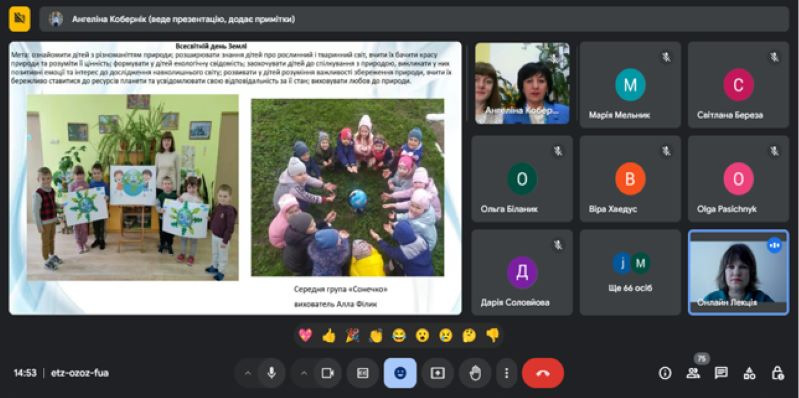Click meeting code etz-ozoz-fua
The width and height of the screenshot is (799, 398).
79,373
